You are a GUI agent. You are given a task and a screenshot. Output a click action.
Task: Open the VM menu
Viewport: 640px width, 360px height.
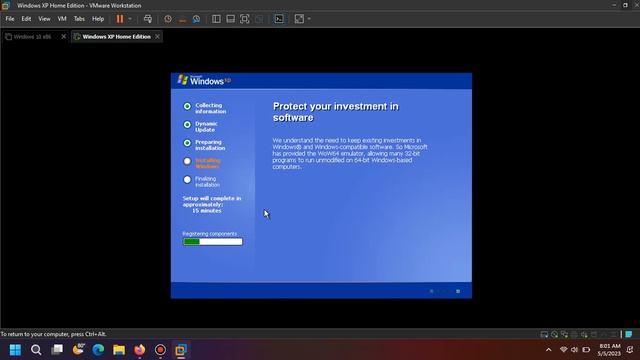point(62,19)
